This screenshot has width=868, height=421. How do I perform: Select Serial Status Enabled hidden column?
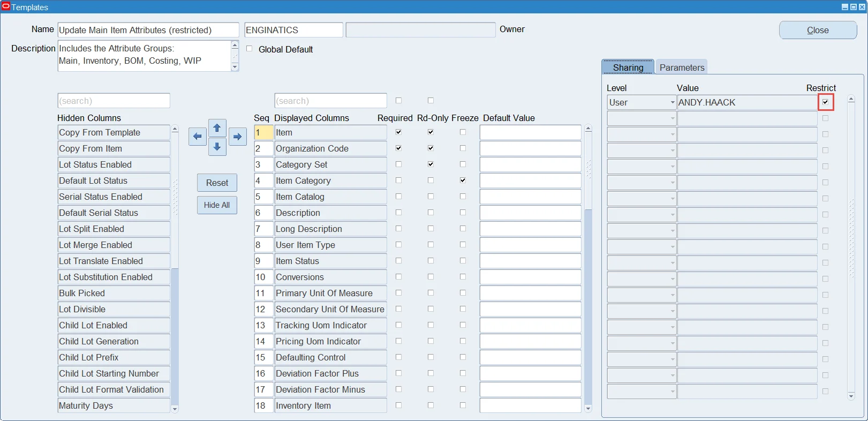pyautogui.click(x=114, y=197)
